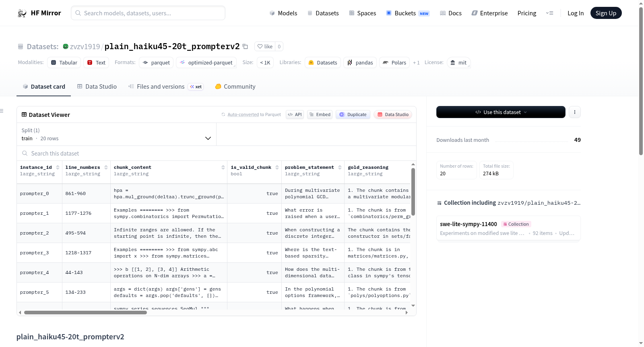Image resolution: width=644 pixels, height=347 pixels.
Task: Go to Models in the top navigation
Action: point(283,13)
